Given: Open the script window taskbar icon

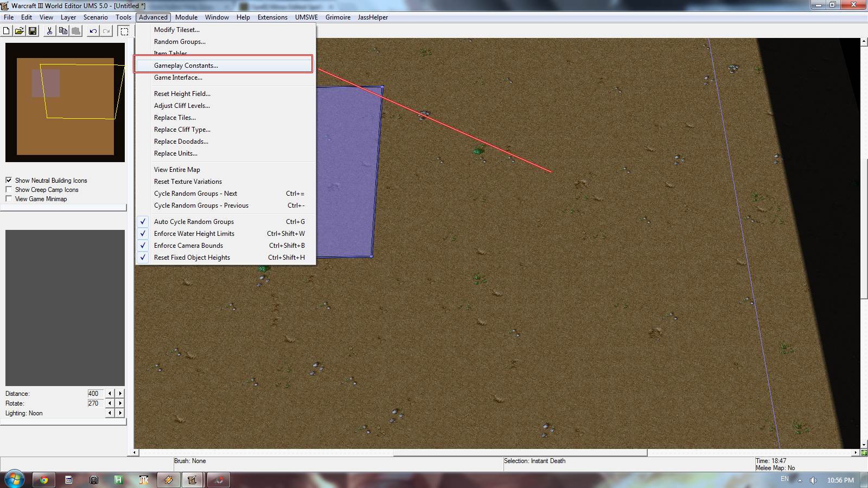Looking at the screenshot, I should [69, 480].
